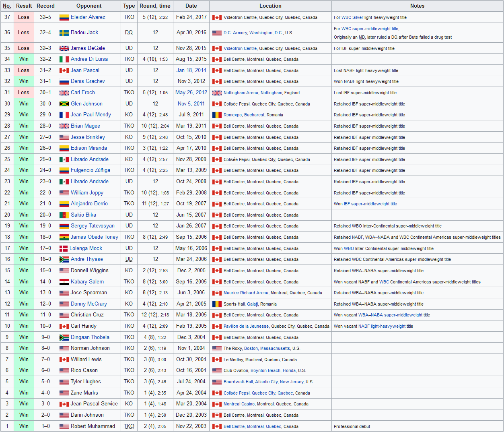Click the Swedish flag next to Badou Jack
Image resolution: width=504 pixels, height=432 pixels.
(x=64, y=33)
